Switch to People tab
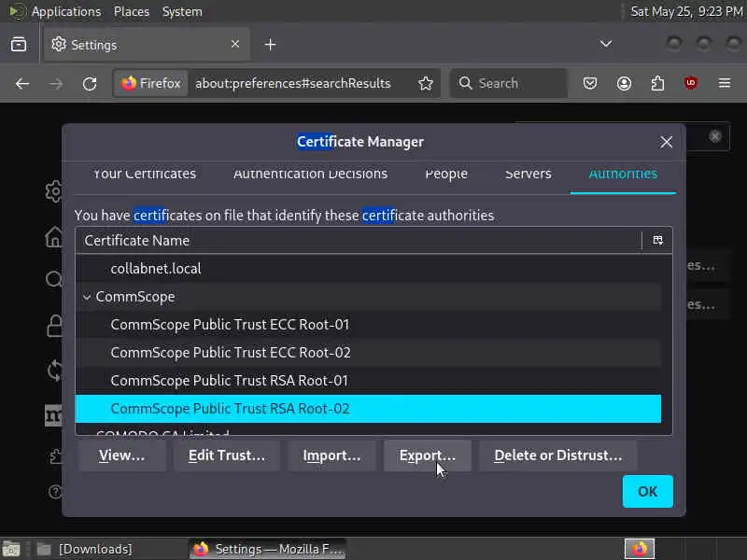 coord(446,175)
